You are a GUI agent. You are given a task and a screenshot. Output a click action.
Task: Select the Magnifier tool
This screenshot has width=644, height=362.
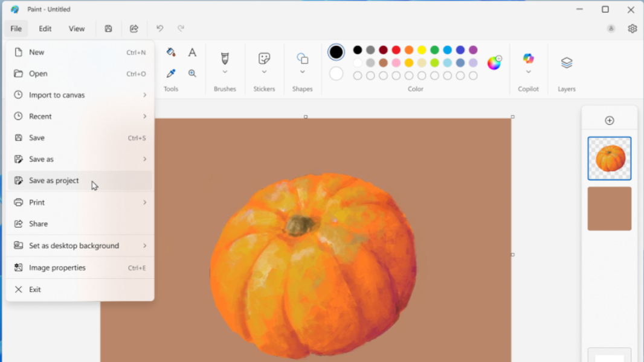click(192, 73)
